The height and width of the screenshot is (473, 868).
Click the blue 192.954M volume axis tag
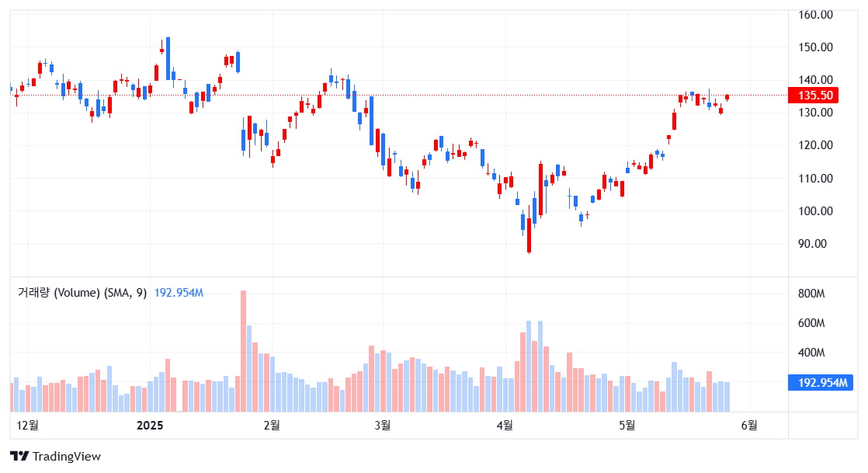click(817, 382)
